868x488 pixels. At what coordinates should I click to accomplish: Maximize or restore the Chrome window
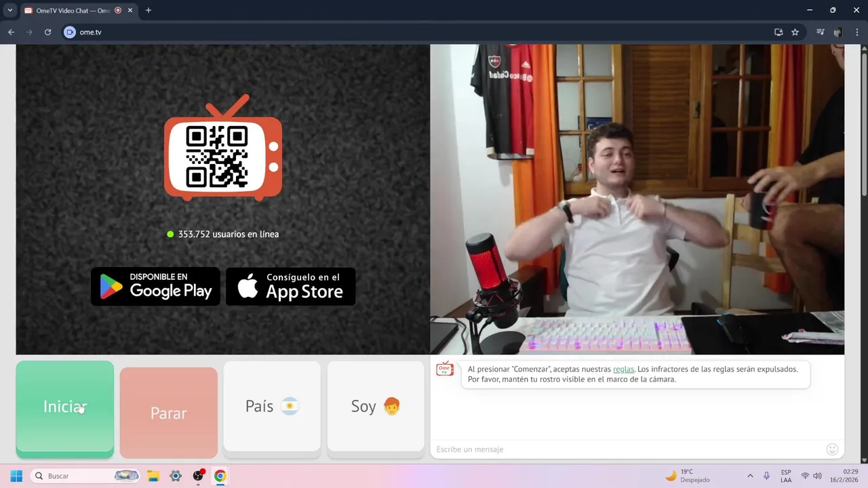(x=833, y=10)
